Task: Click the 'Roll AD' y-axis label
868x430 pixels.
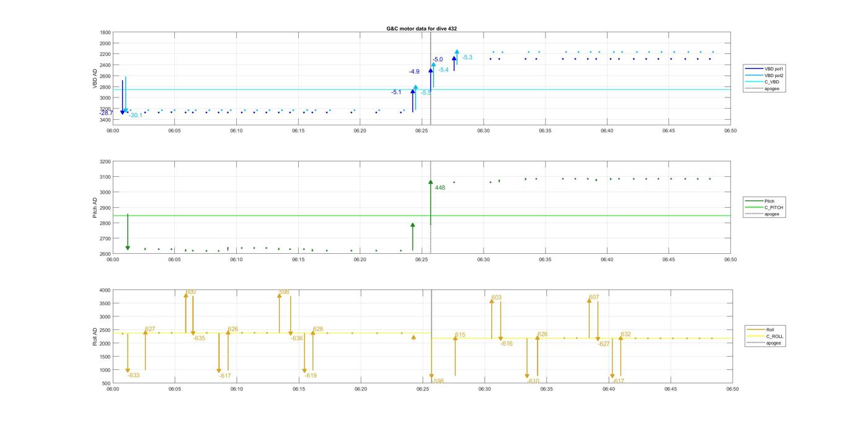Action: pyautogui.click(x=95, y=336)
